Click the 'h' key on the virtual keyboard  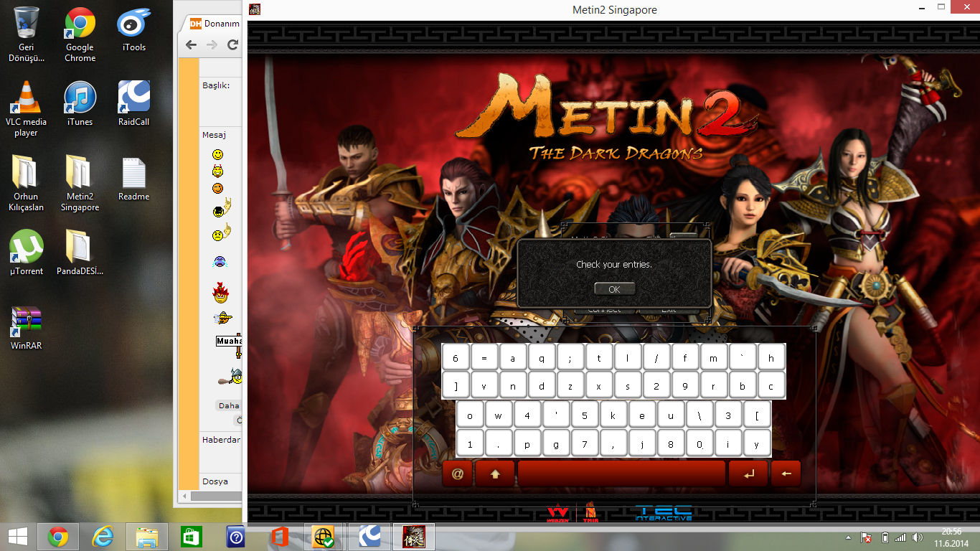point(771,357)
